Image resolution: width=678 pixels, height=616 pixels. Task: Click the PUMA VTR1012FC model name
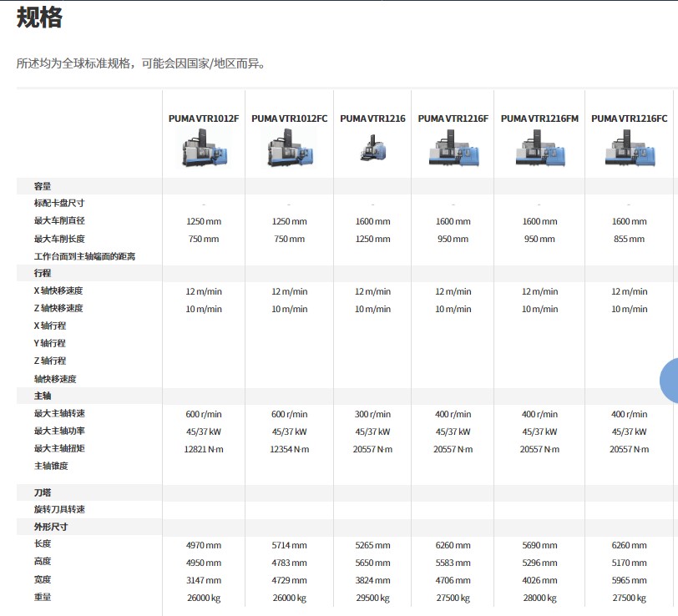click(x=289, y=119)
